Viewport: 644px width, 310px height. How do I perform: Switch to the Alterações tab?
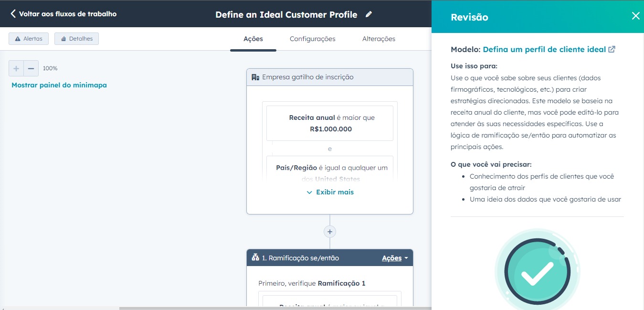click(379, 39)
